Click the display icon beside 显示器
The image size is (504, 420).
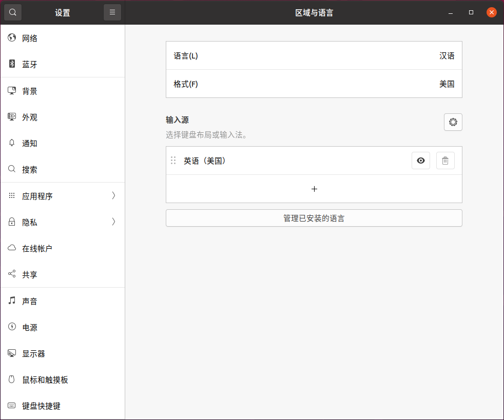12,353
